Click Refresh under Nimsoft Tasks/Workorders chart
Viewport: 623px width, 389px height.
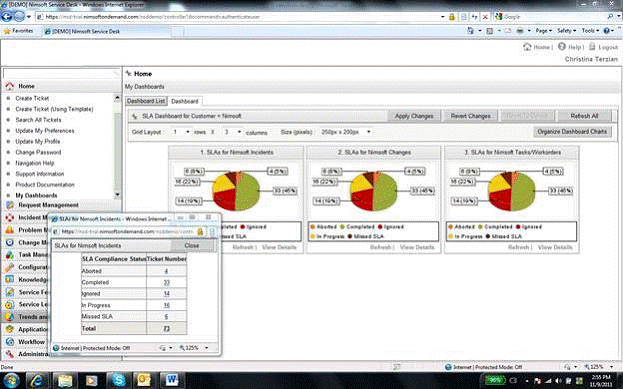pyautogui.click(x=518, y=247)
